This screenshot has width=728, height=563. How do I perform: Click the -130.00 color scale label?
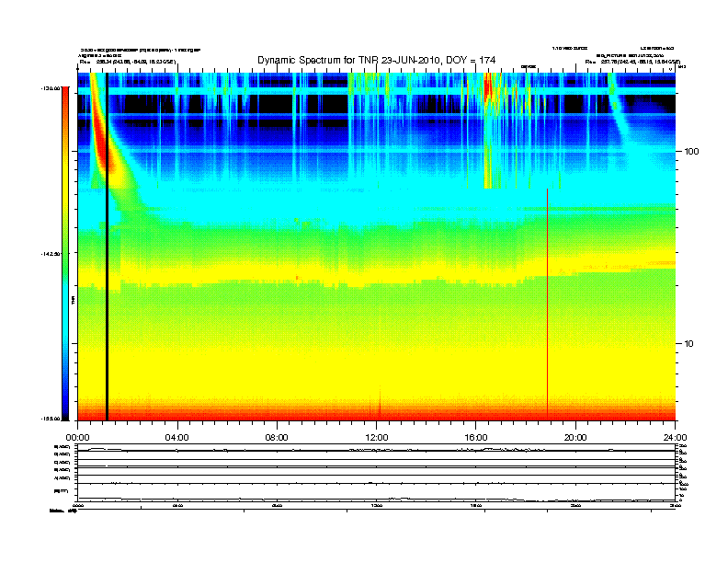point(51,87)
